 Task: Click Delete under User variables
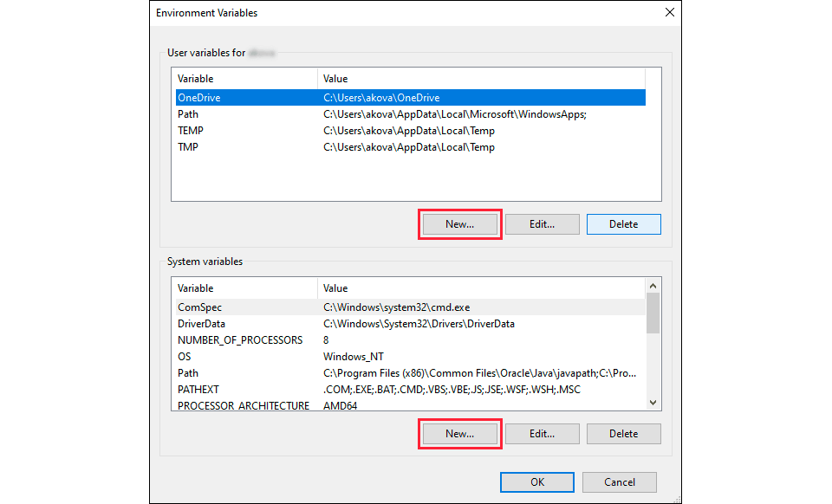(x=623, y=223)
